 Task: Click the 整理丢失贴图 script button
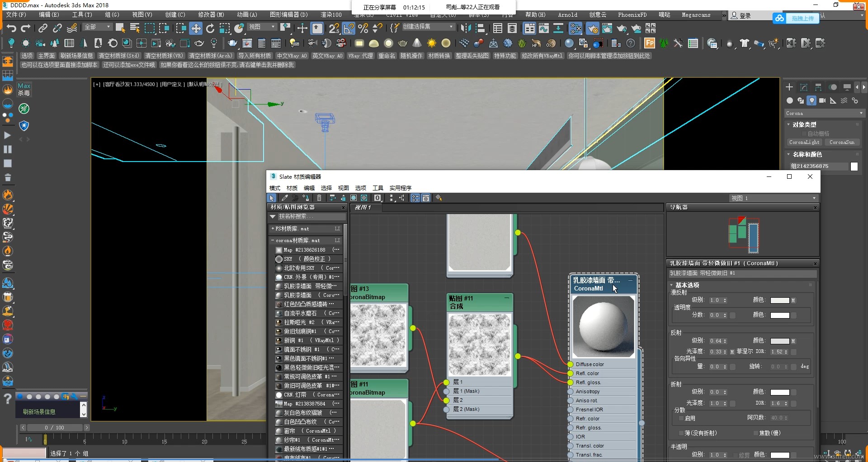(x=472, y=56)
